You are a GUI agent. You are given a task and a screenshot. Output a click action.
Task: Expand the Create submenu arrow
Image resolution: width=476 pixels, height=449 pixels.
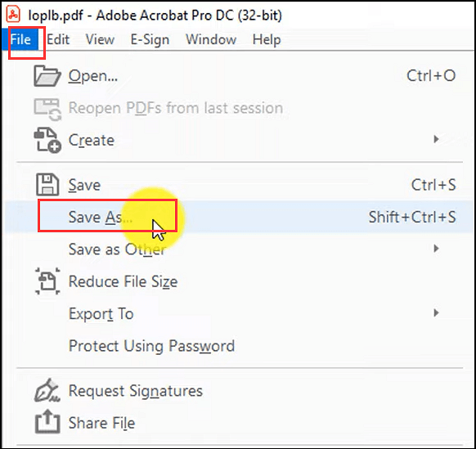click(436, 139)
